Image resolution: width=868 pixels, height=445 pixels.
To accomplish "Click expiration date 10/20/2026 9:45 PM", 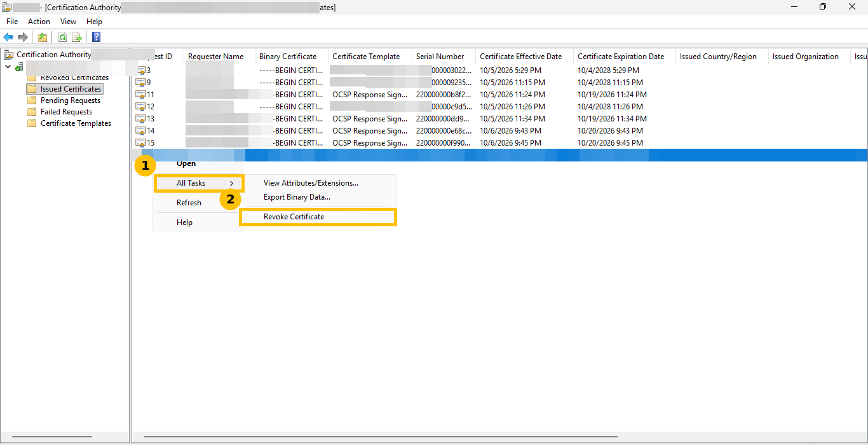I will (611, 143).
